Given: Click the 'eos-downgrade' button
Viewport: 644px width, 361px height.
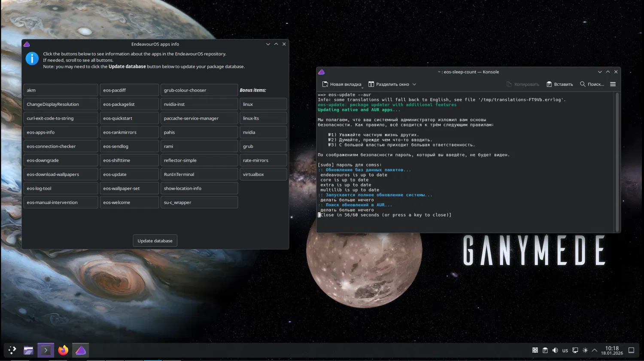Looking at the screenshot, I should point(61,160).
